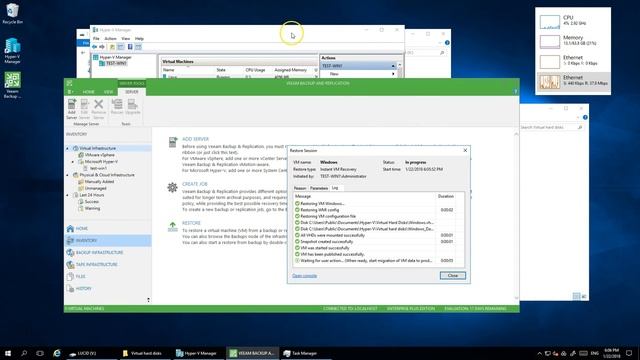Open the HISTORY navigation view
Screen dimensions: 640x360
[x=108, y=289]
